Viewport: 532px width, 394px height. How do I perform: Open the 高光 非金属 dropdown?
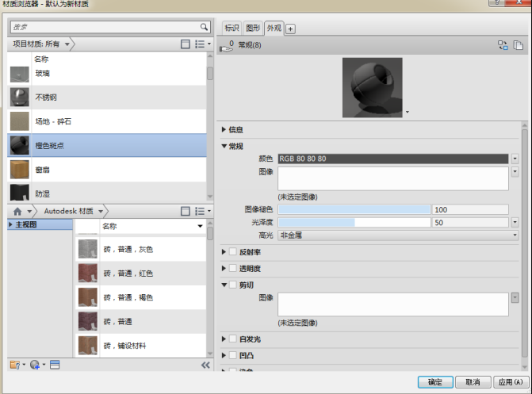tap(398, 235)
